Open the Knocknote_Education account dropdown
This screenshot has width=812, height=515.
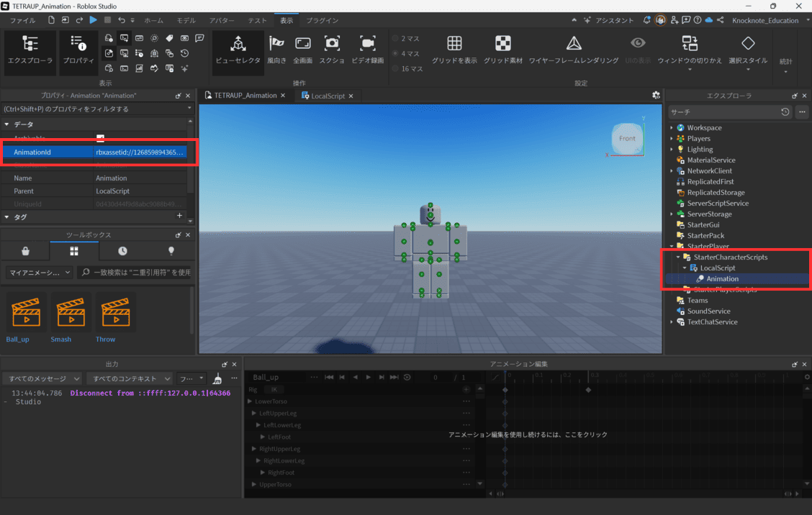(769, 20)
